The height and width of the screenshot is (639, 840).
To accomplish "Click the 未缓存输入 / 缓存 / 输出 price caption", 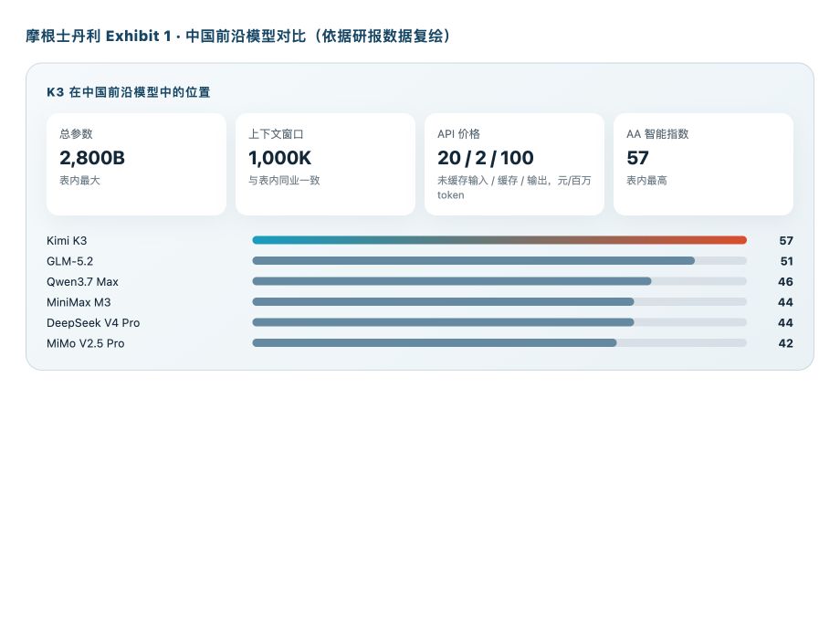I will [514, 187].
